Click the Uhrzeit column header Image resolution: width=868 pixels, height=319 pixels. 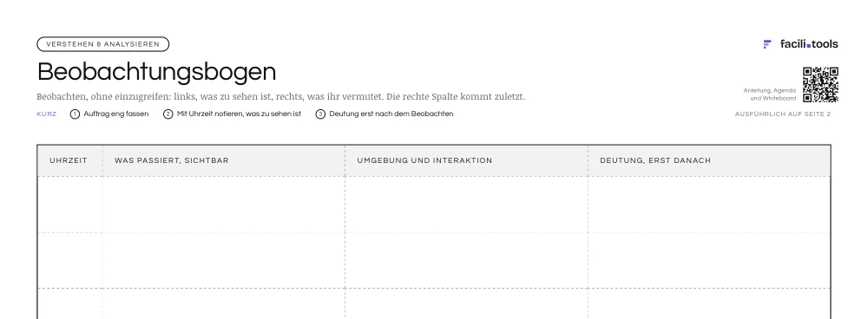pyautogui.click(x=69, y=161)
